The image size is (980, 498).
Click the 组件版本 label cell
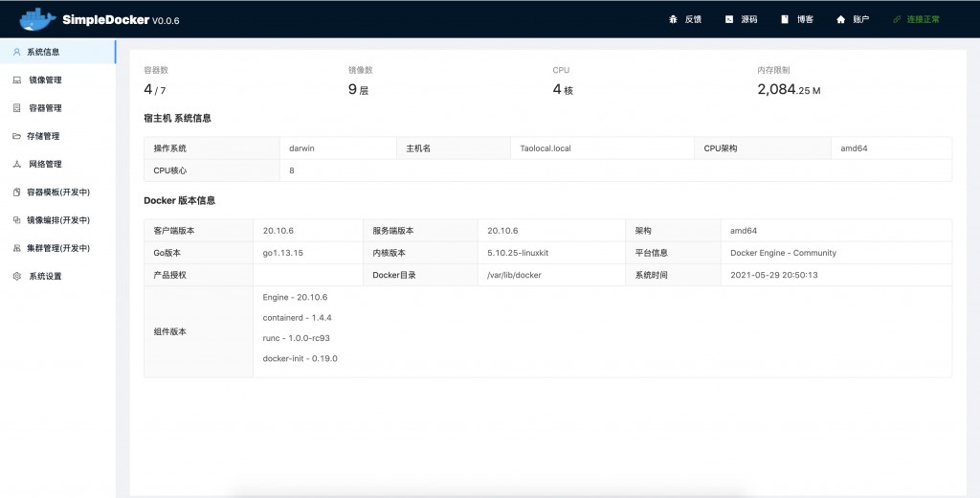(x=199, y=331)
